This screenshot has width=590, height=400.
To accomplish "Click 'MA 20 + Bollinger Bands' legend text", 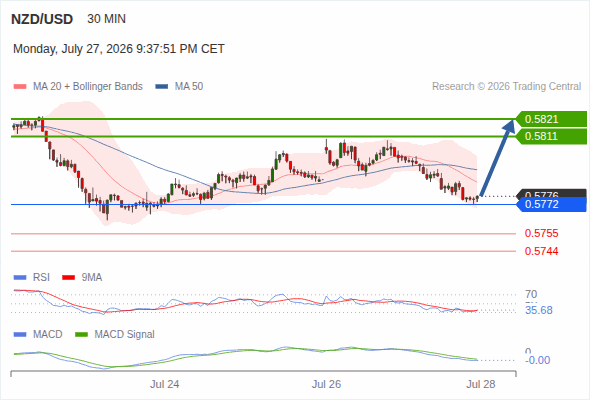I will 88,87.
